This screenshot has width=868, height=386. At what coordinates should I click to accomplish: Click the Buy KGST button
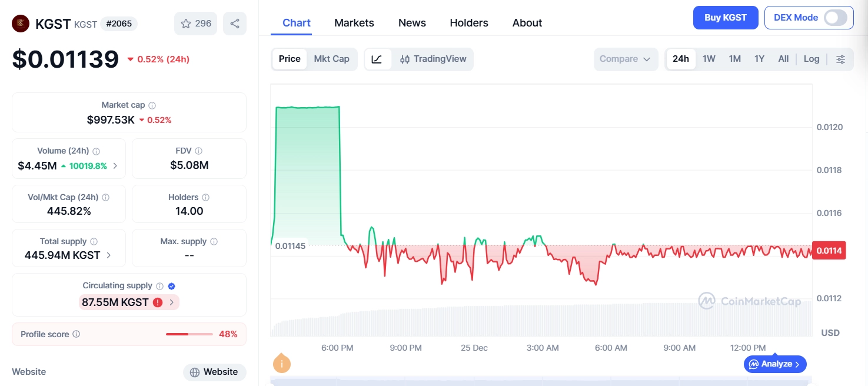tap(725, 18)
